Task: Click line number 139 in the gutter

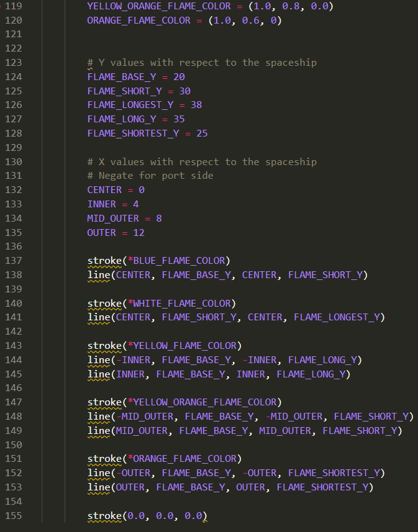Action: tap(14, 289)
